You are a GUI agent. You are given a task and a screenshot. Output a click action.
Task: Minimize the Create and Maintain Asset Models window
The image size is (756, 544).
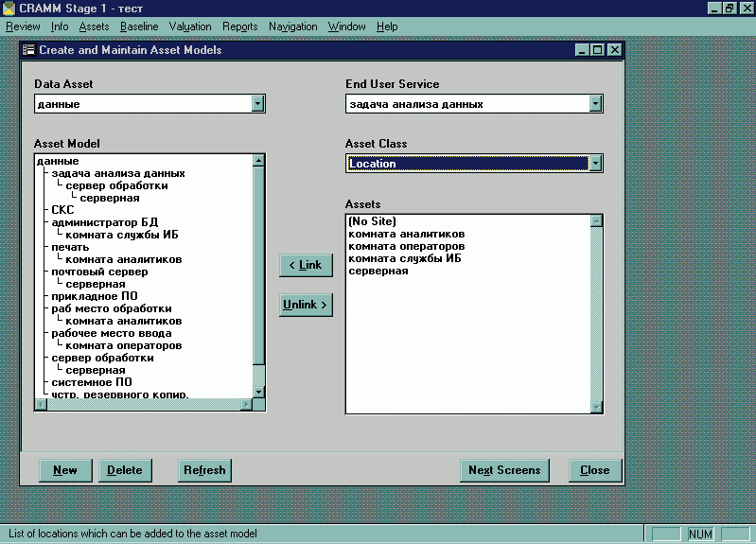(x=583, y=50)
